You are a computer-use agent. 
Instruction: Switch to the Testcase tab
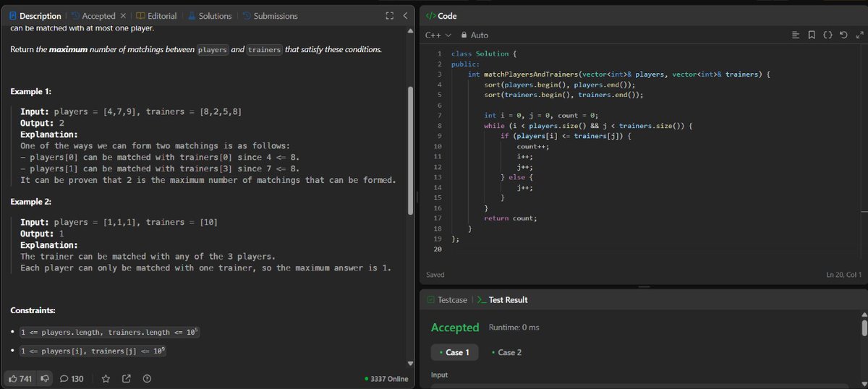click(x=448, y=300)
